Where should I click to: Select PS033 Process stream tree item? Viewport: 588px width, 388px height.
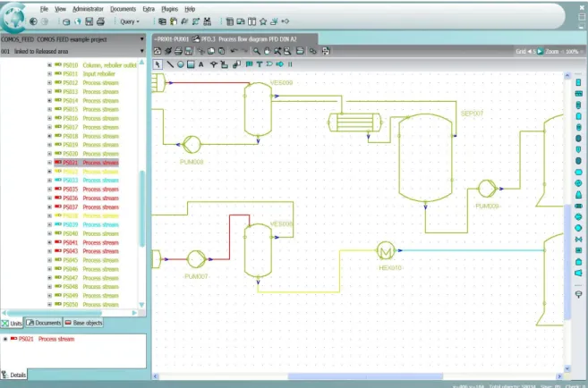tap(87, 181)
